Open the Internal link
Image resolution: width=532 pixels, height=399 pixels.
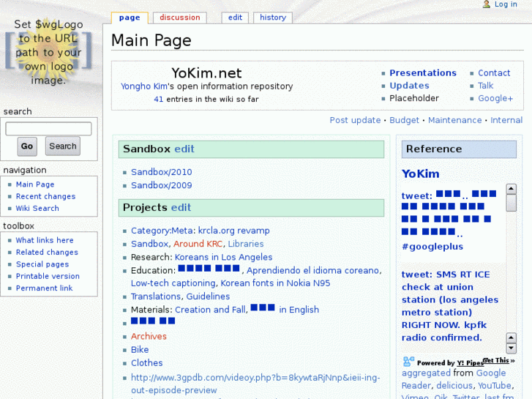click(506, 120)
